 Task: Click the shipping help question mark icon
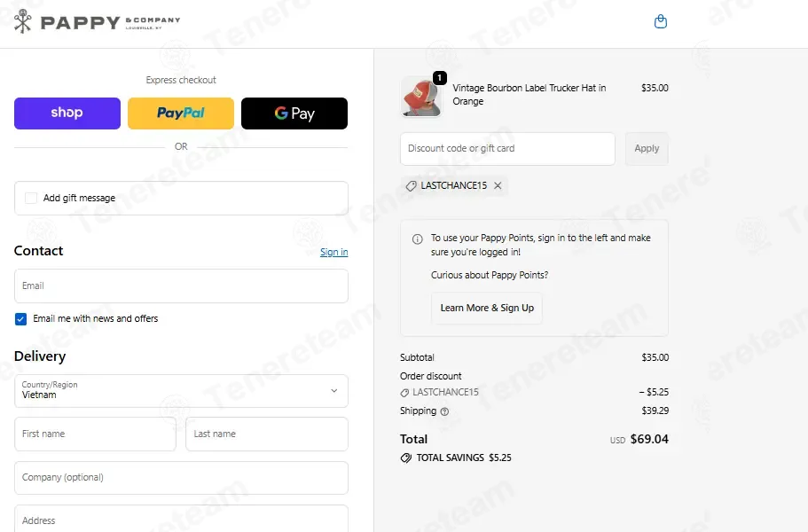coord(444,411)
